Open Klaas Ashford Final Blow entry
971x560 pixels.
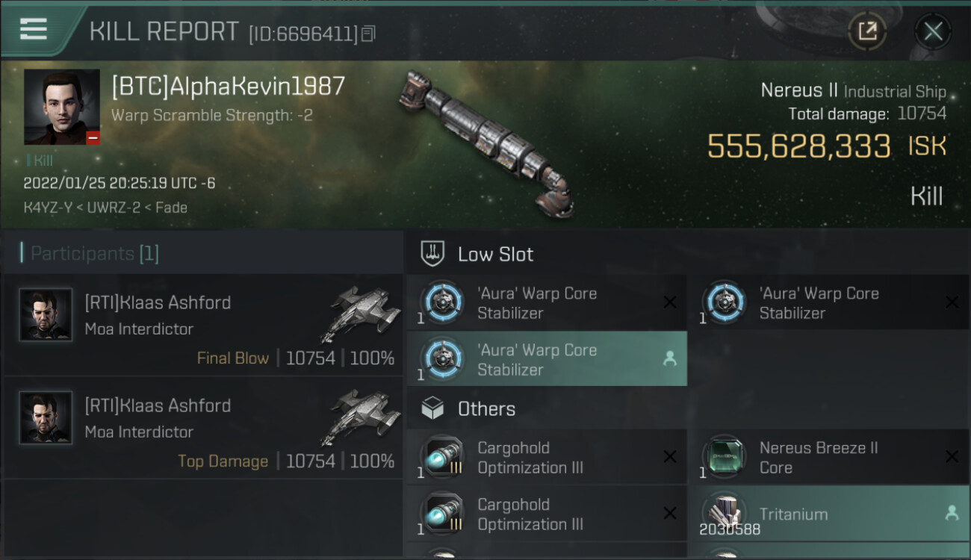click(x=203, y=325)
